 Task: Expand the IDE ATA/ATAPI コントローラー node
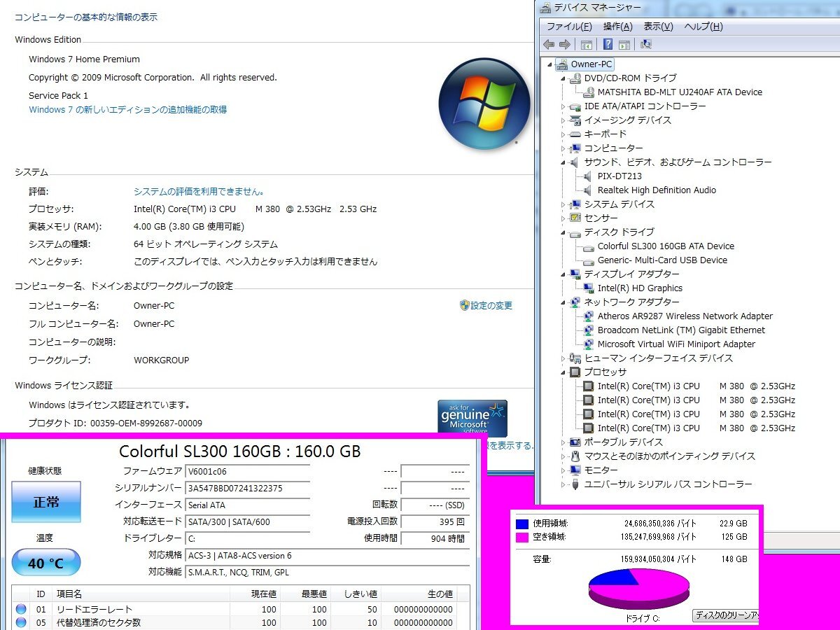click(x=563, y=106)
